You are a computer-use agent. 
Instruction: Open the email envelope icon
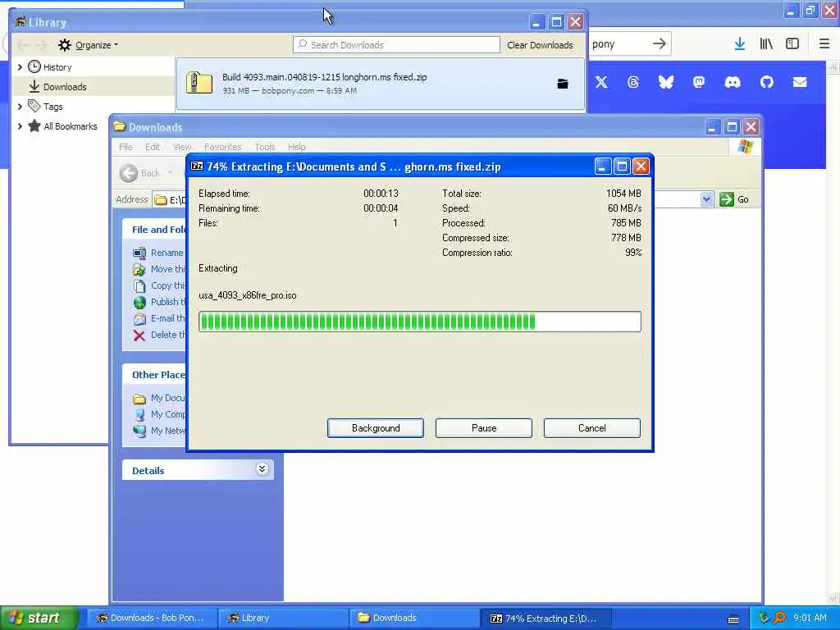coord(800,82)
